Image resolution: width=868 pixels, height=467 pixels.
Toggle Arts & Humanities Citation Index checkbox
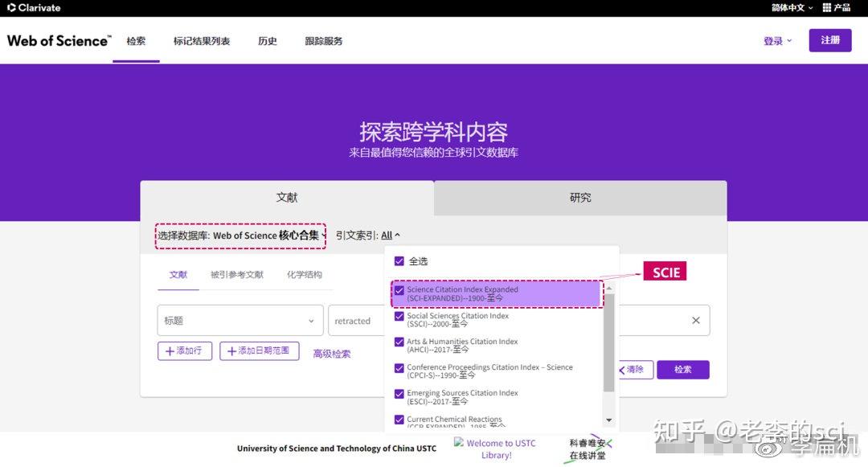(399, 342)
